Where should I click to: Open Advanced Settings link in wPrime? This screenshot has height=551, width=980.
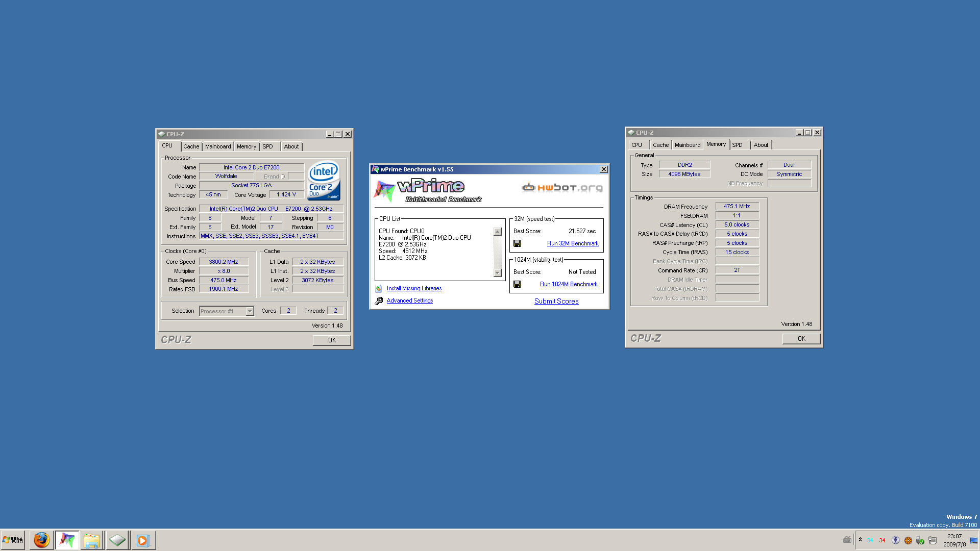(410, 301)
